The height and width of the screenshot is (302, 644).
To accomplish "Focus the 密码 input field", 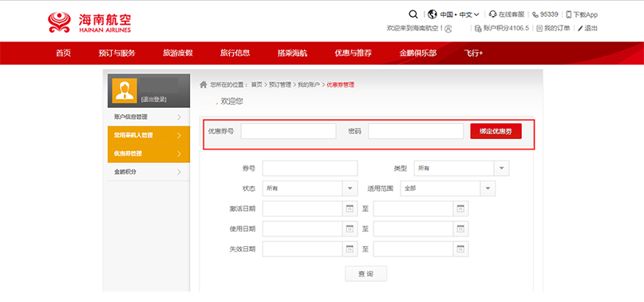I will 416,131.
